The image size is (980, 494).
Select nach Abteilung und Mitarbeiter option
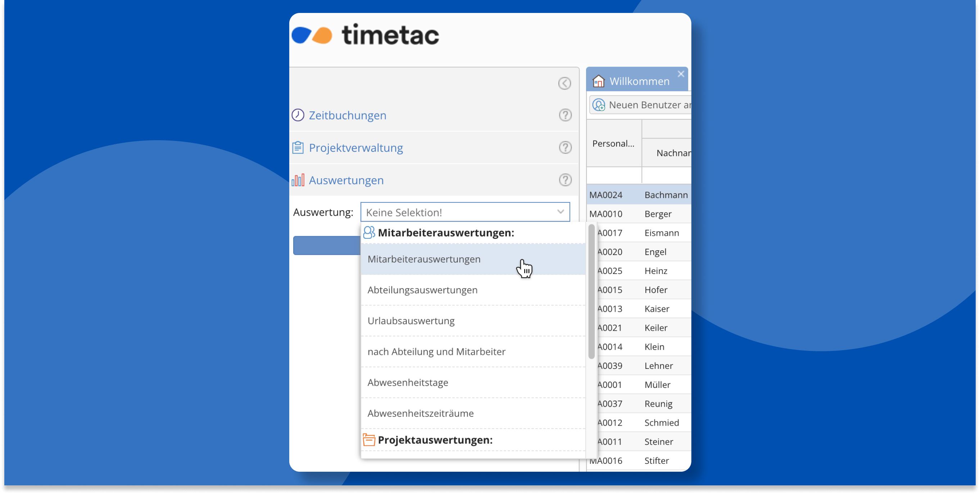pyautogui.click(x=437, y=352)
